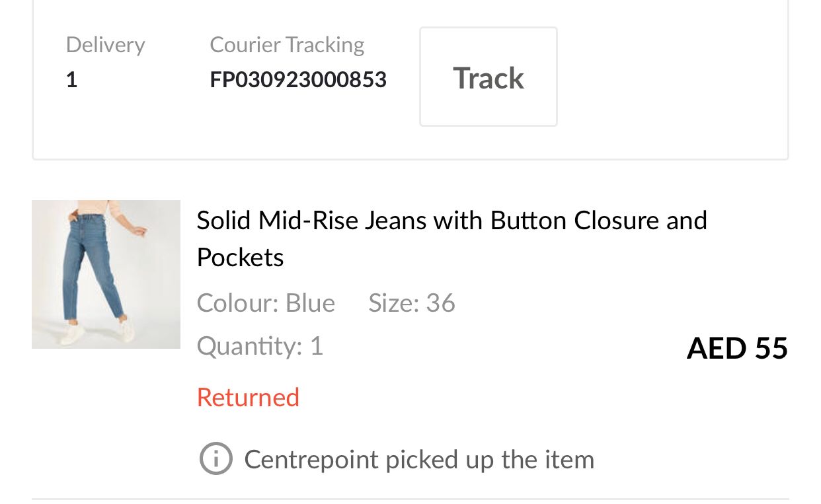Click the empty area right of Track button
Screen dimensions: 821x504
click(x=668, y=77)
